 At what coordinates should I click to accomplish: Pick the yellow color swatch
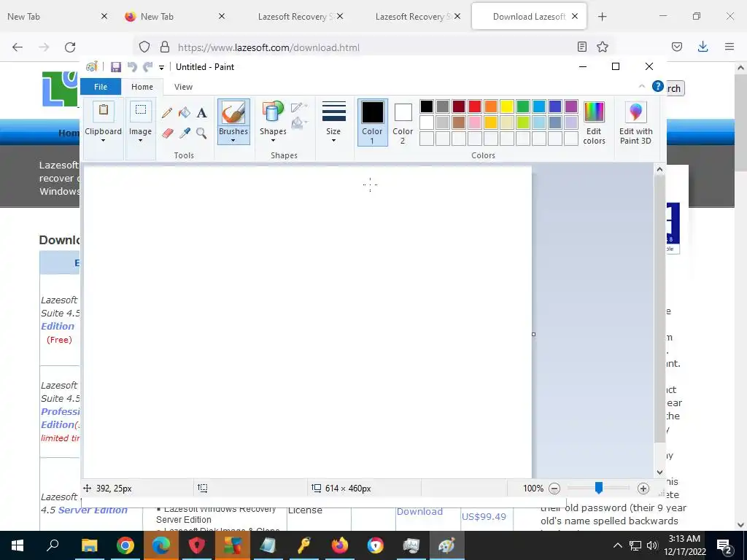(x=507, y=106)
